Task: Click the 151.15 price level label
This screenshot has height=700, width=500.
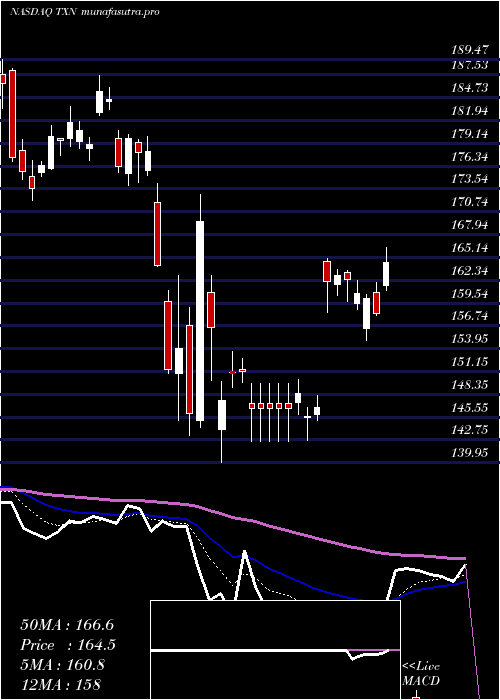Action: [x=469, y=362]
